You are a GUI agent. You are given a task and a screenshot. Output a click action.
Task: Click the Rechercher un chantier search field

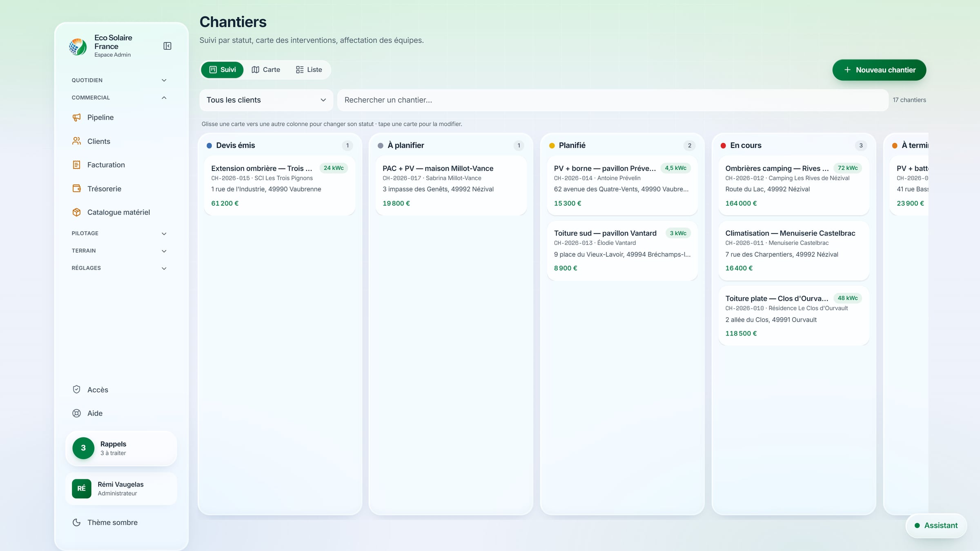click(612, 100)
